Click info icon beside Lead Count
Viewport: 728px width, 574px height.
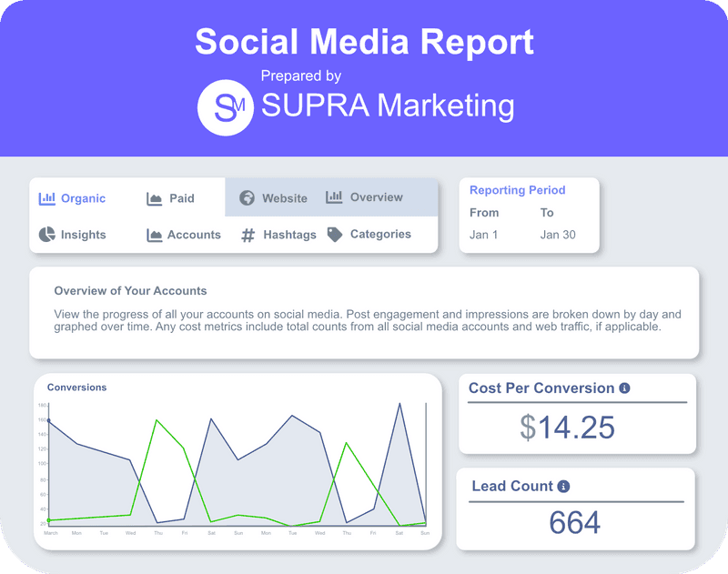point(563,487)
